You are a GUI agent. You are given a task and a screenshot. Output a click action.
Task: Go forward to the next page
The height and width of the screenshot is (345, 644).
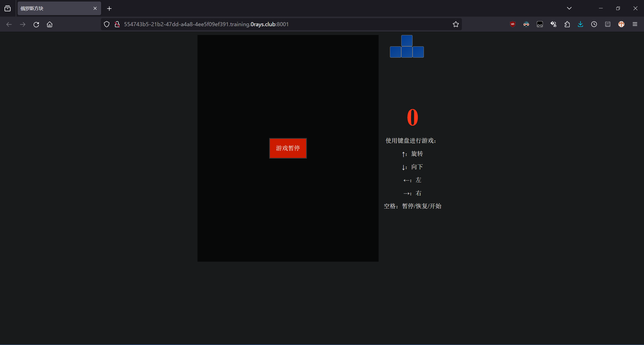coord(23,24)
